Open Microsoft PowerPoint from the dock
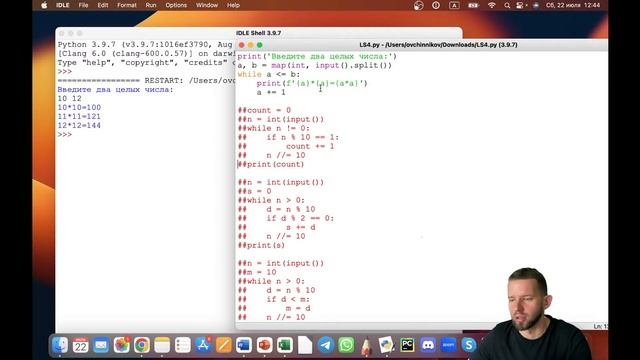 pyautogui.click(x=264, y=345)
